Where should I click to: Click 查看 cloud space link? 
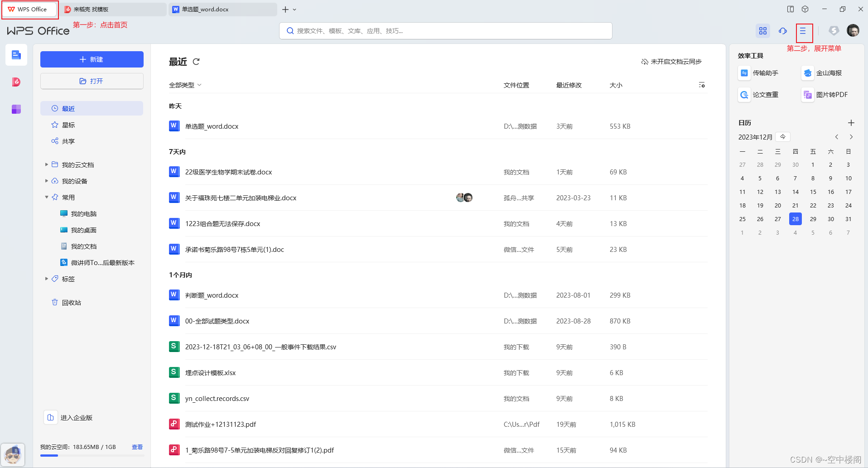click(137, 447)
